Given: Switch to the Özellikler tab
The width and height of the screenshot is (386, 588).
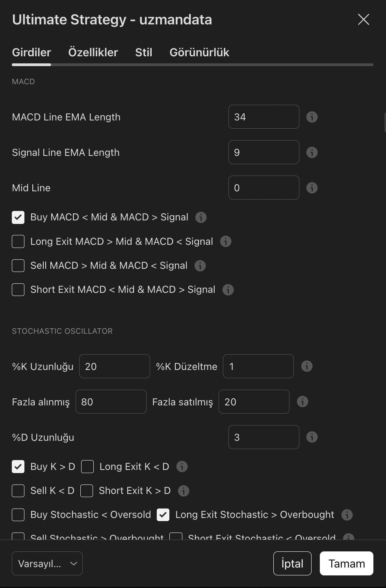Looking at the screenshot, I should point(93,52).
